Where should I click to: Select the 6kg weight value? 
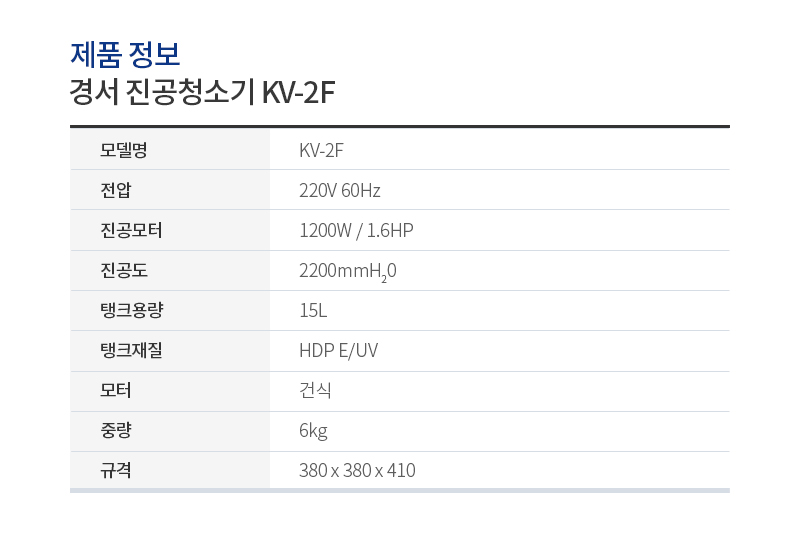(x=313, y=430)
